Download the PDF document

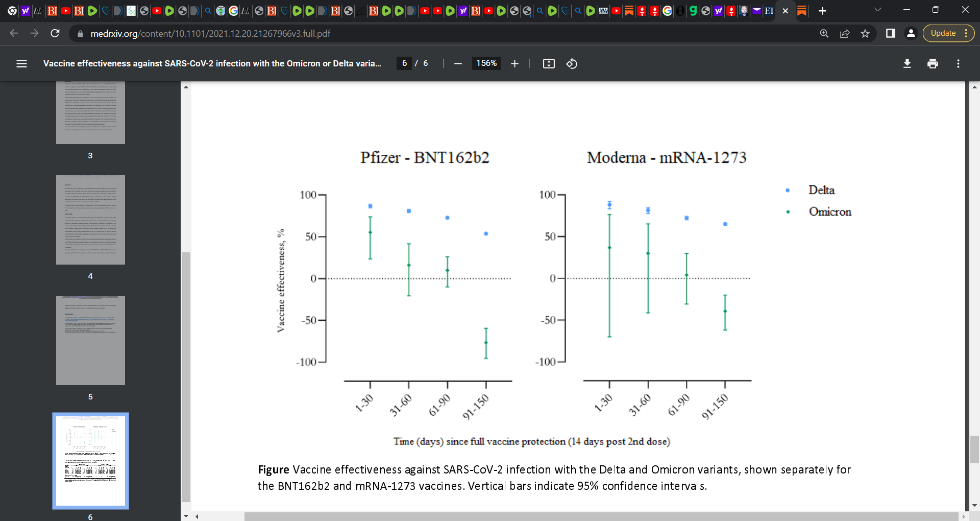coord(908,63)
